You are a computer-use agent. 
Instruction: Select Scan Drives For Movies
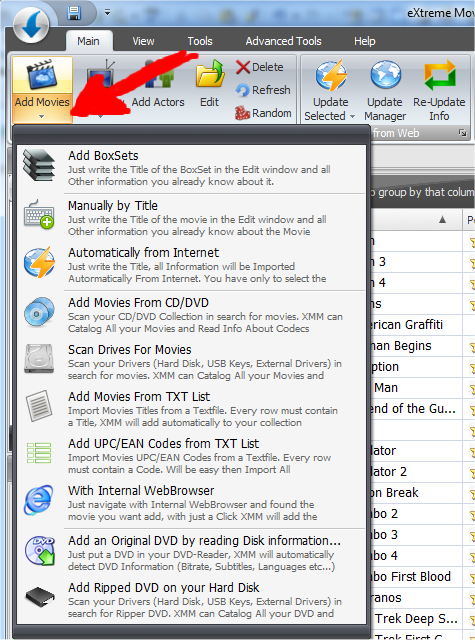(x=191, y=362)
